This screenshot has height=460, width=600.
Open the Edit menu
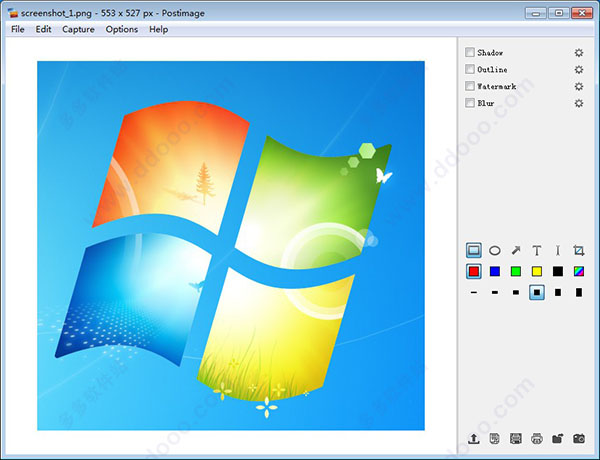click(43, 29)
